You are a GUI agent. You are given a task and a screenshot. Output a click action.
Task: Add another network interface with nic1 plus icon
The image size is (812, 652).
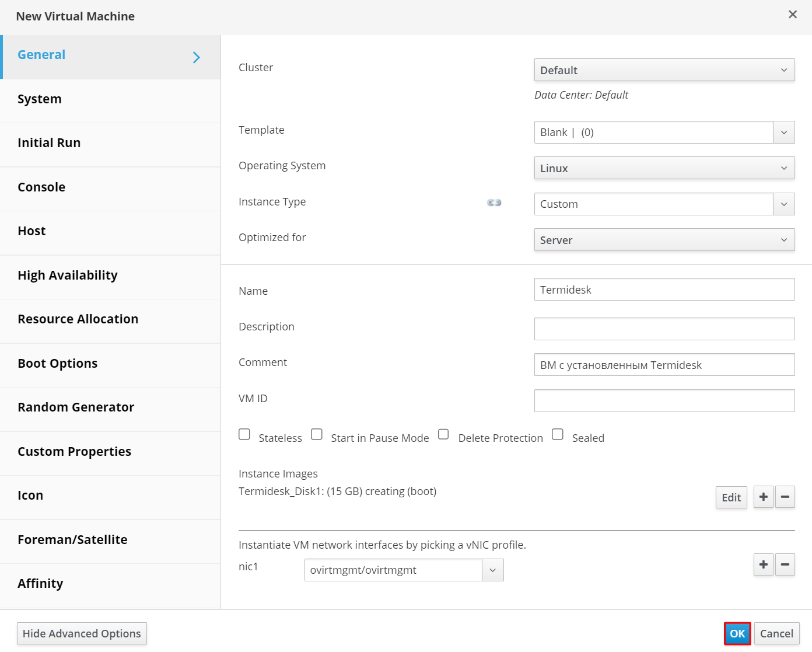763,564
